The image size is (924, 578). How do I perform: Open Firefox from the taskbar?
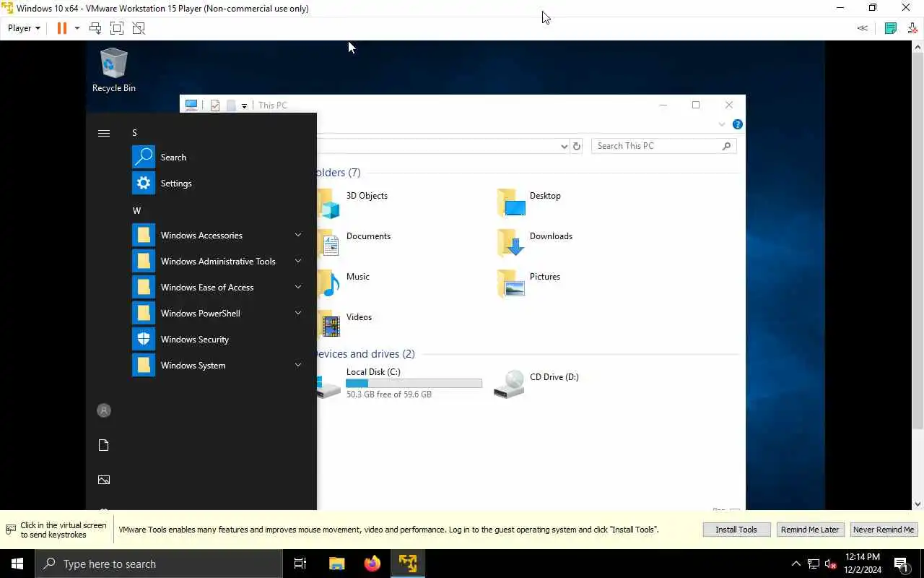pyautogui.click(x=372, y=564)
